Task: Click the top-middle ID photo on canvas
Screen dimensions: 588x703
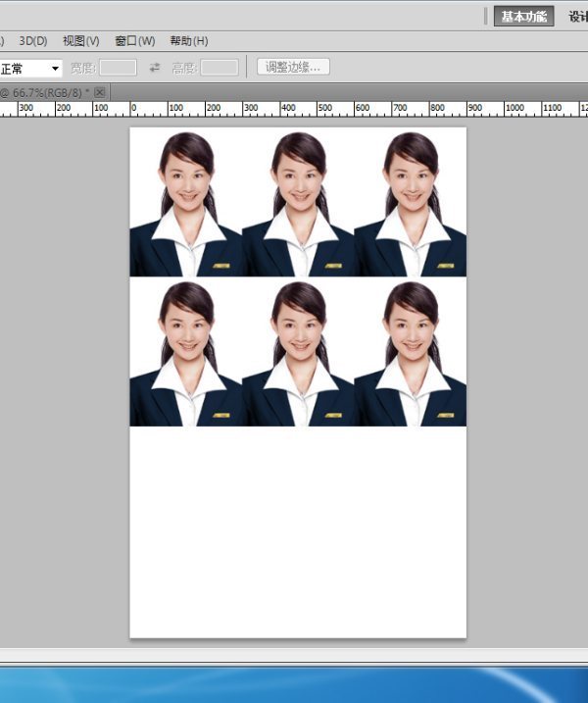Action: (298, 203)
